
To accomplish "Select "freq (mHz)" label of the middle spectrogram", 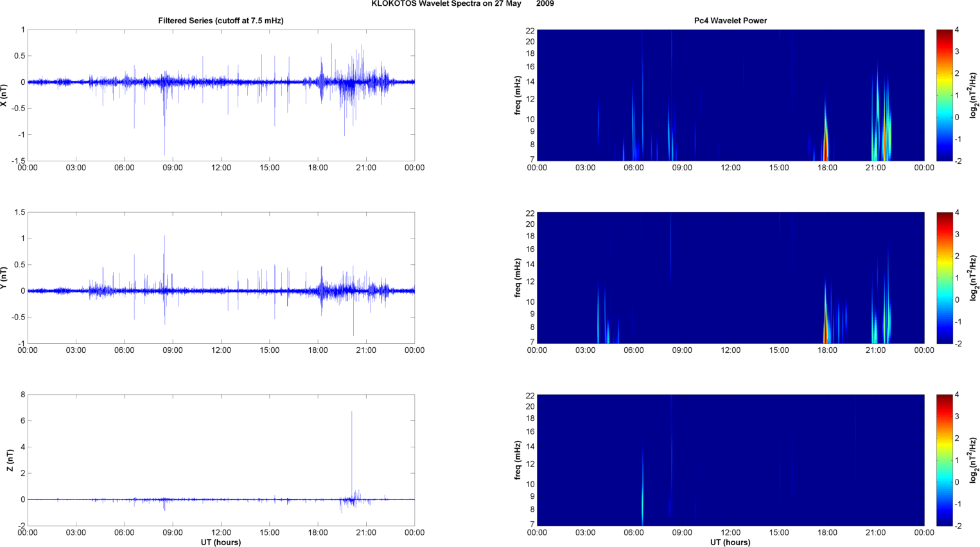I will coord(517,278).
